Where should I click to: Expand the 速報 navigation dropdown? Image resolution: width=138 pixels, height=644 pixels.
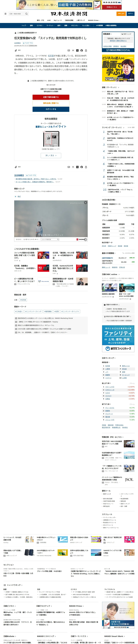[x=32, y=26]
